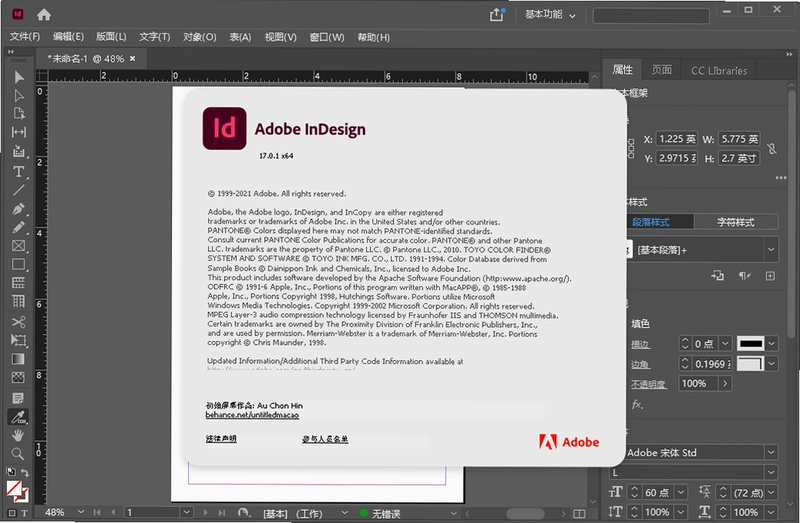Viewport: 800px width, 523px height.
Task: Select the Line tool
Action: click(x=19, y=190)
